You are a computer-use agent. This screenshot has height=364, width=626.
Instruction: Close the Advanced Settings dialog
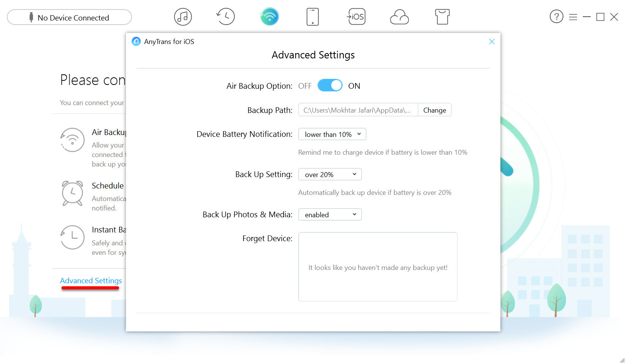point(492,42)
